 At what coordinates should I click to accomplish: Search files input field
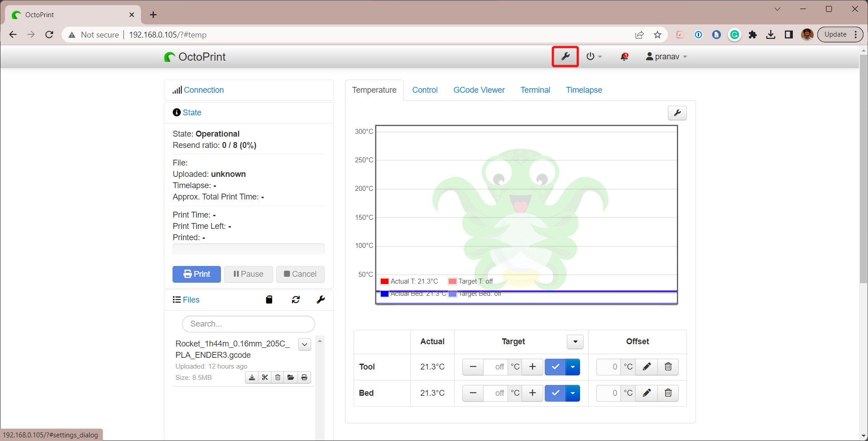248,324
